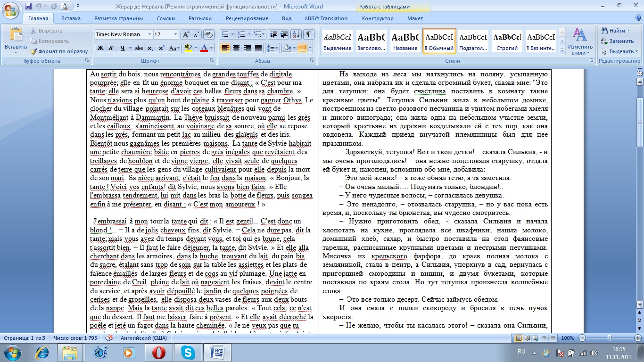The height and width of the screenshot is (362, 644).
Task: Click the spelling check icon in status bar
Action: pyautogui.click(x=109, y=338)
